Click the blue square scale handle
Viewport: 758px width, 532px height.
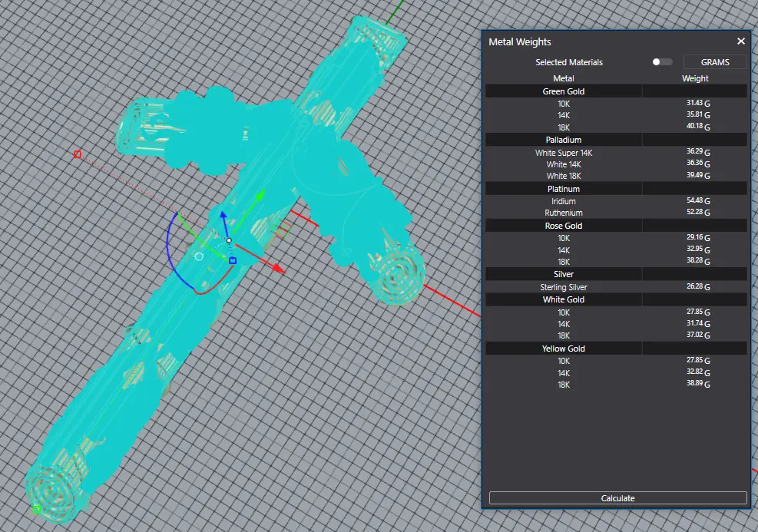233,260
